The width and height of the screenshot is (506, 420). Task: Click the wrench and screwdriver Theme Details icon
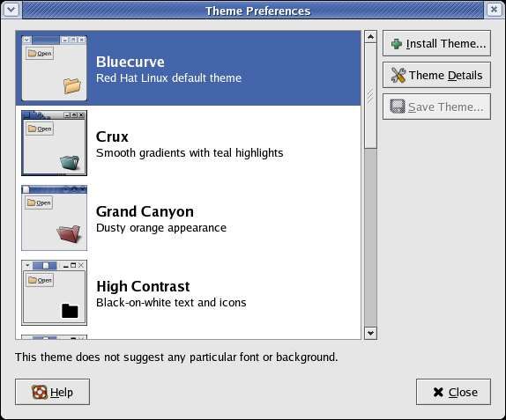point(398,75)
